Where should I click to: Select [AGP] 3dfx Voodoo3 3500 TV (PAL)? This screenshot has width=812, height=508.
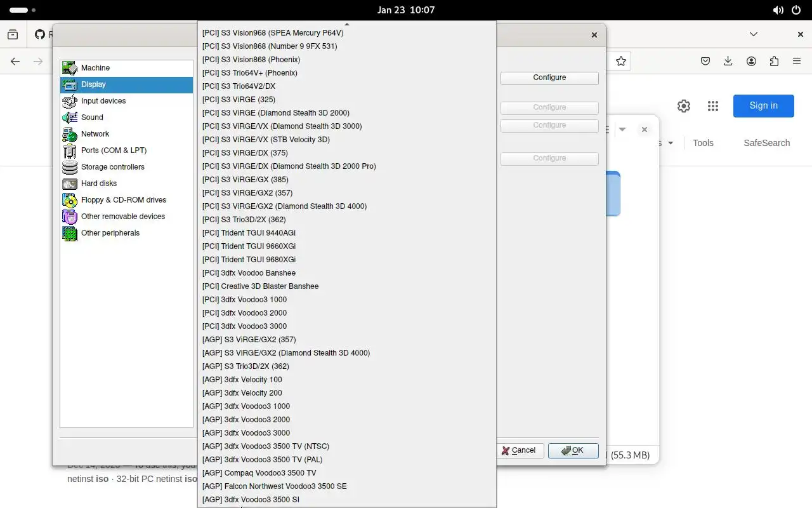pyautogui.click(x=347, y=460)
